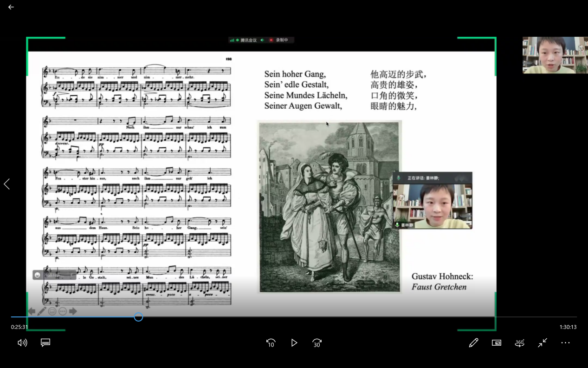Click the Chinese line 眼睛的魅力
Image resolution: width=588 pixels, height=368 pixels.
394,106
